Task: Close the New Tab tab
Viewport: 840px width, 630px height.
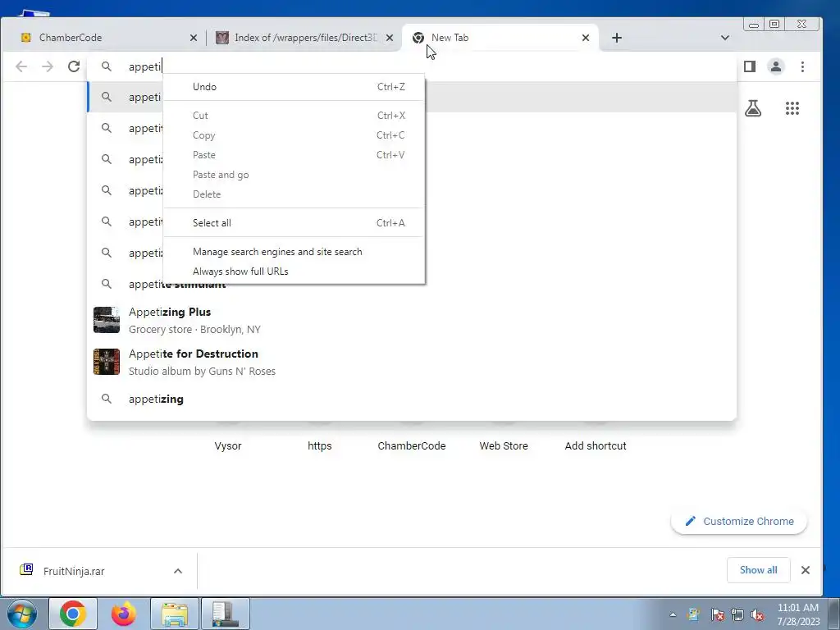Action: 586,38
